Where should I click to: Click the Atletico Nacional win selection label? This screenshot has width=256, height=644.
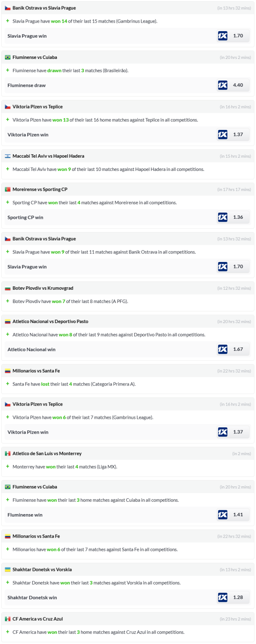[x=32, y=349]
